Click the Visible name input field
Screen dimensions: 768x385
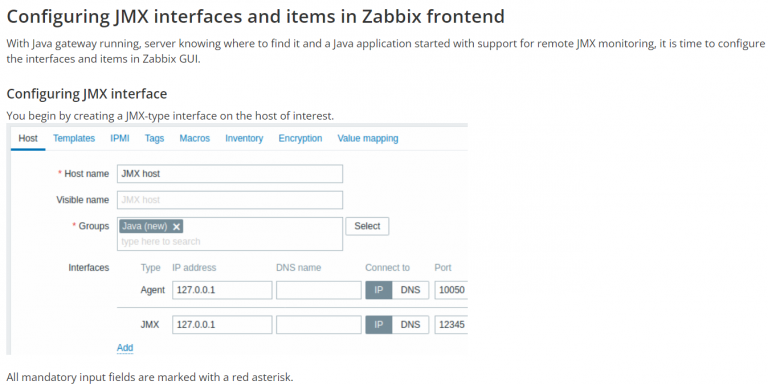(x=230, y=200)
